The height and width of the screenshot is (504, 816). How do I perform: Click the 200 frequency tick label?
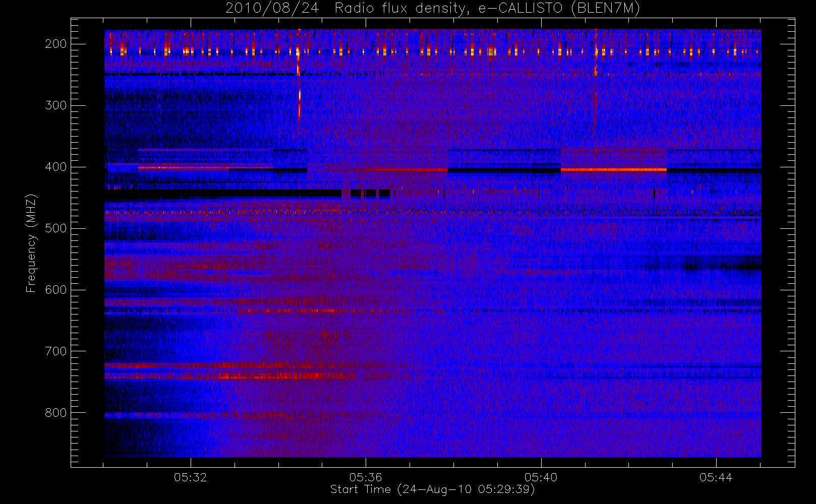(x=56, y=44)
